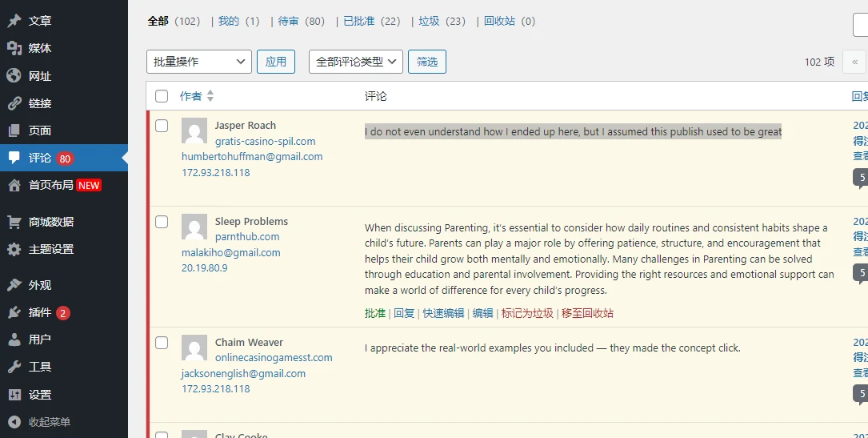The width and height of the screenshot is (868, 438).
Task: Click 回复 under the Sleep Problems comment
Action: tap(404, 313)
